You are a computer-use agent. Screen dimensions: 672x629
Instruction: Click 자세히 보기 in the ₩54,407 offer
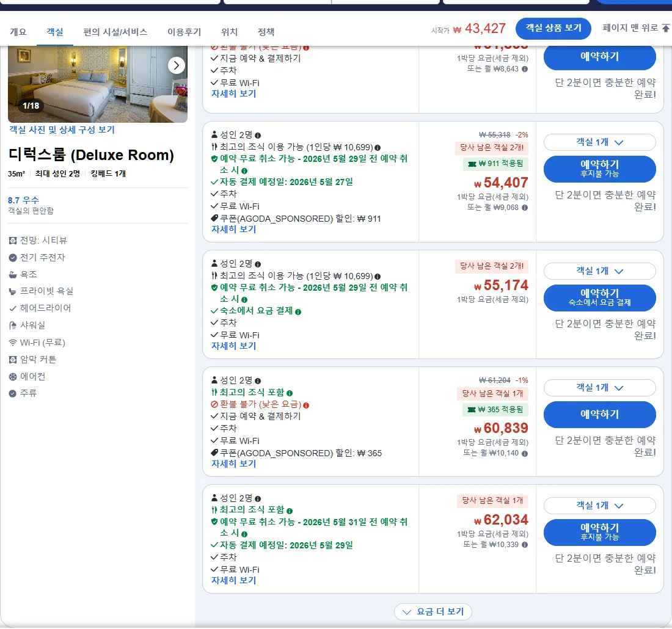pyautogui.click(x=233, y=229)
